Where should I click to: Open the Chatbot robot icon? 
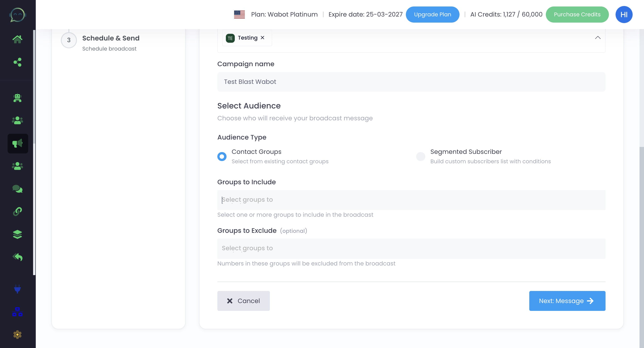click(x=17, y=98)
